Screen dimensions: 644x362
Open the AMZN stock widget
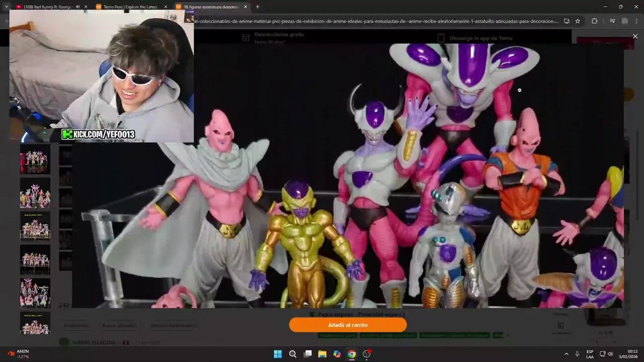tap(18, 354)
